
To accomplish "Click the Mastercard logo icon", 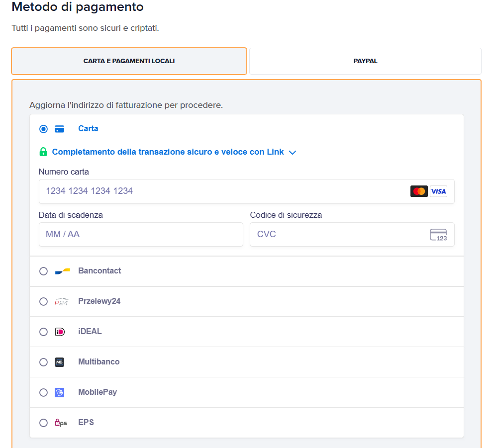I will [419, 191].
